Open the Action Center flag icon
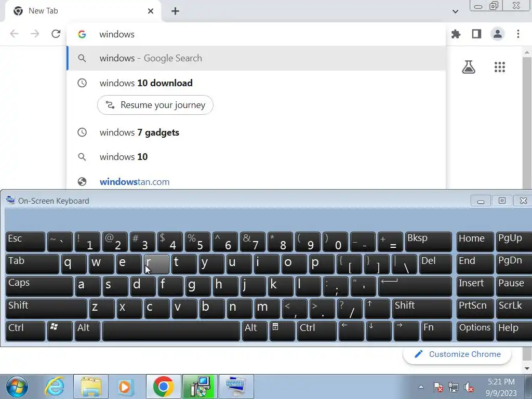 [x=438, y=387]
